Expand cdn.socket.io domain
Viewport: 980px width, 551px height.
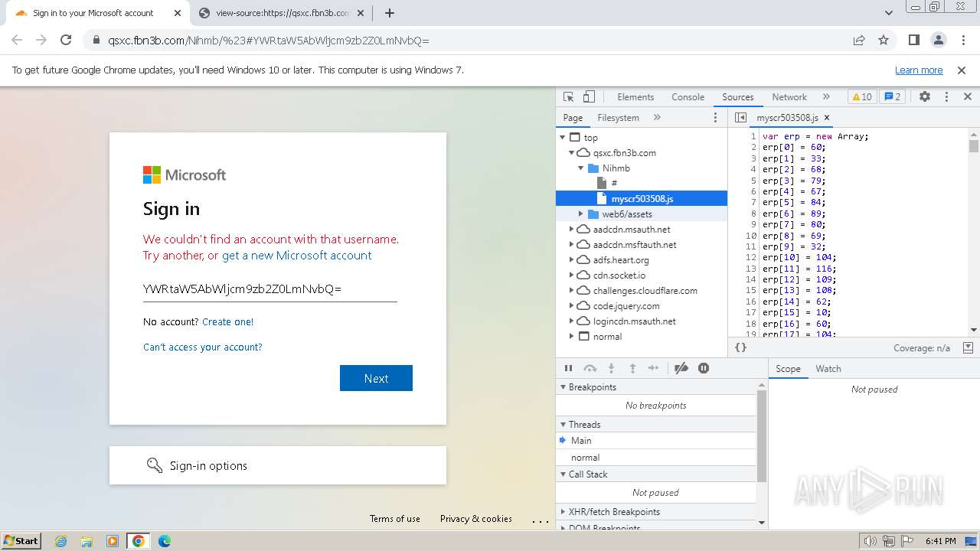pos(571,275)
